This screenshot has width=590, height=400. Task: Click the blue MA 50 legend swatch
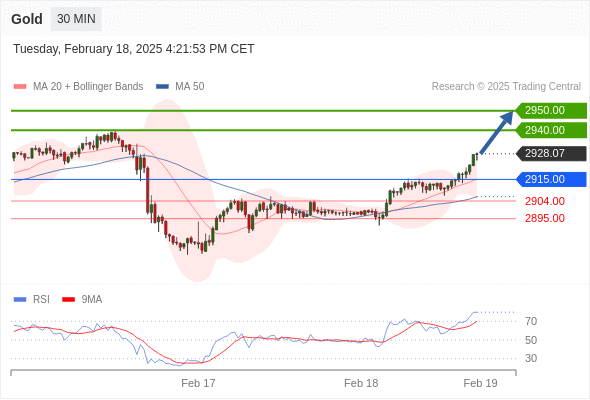click(x=162, y=87)
